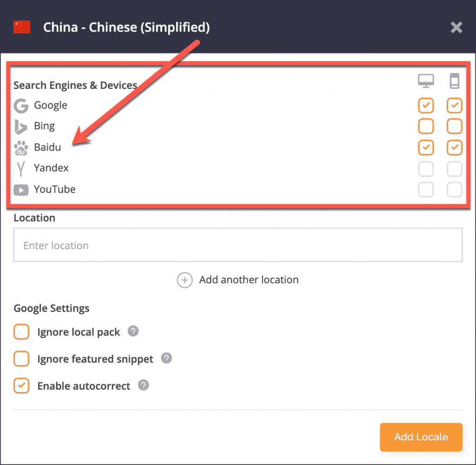Click the China flag icon
The width and height of the screenshot is (476, 465).
coord(22,27)
